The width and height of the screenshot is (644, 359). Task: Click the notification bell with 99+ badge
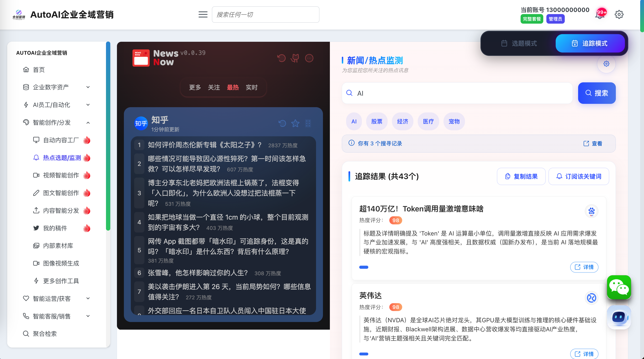point(600,15)
